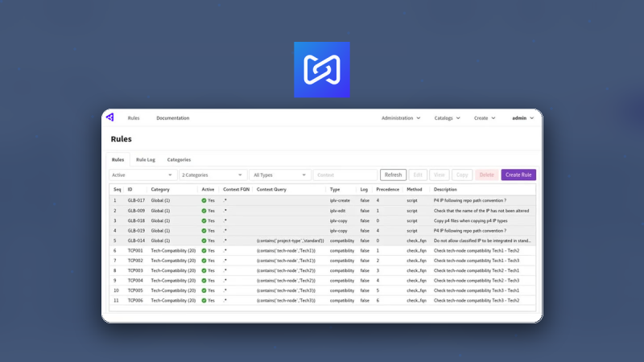This screenshot has height=362, width=644.
Task: Click green active check icon for TCP002
Action: pos(204,261)
